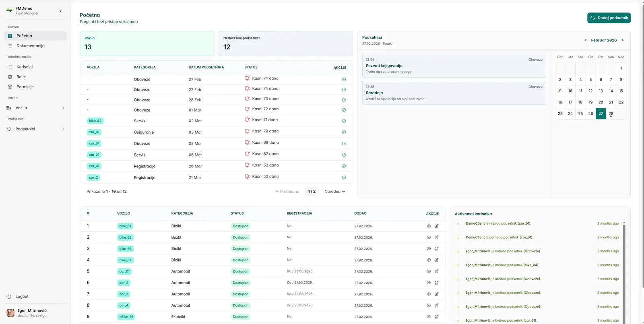This screenshot has width=644, height=324.
Task: Click the Permisije gear-shield icon
Action: [10, 87]
